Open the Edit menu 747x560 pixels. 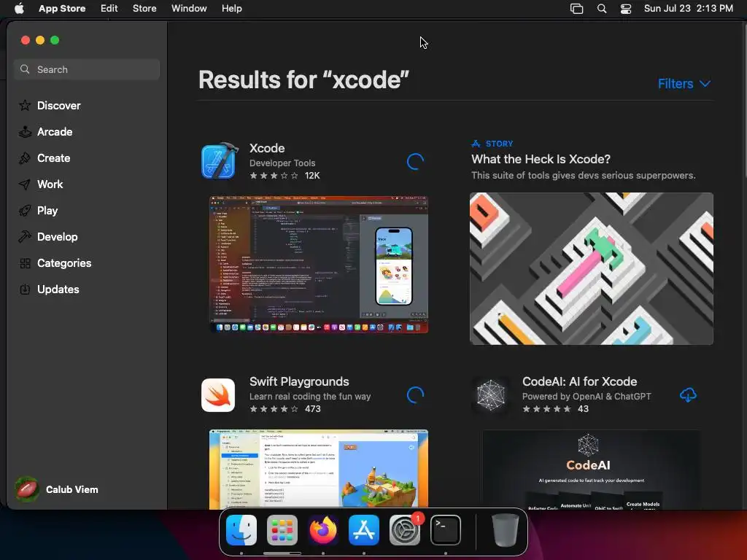(109, 9)
